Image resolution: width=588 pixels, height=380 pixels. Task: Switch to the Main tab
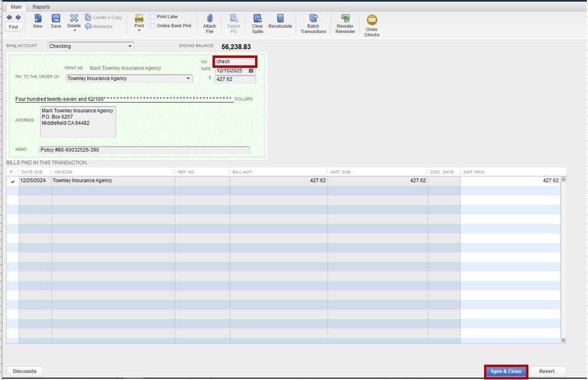[16, 6]
